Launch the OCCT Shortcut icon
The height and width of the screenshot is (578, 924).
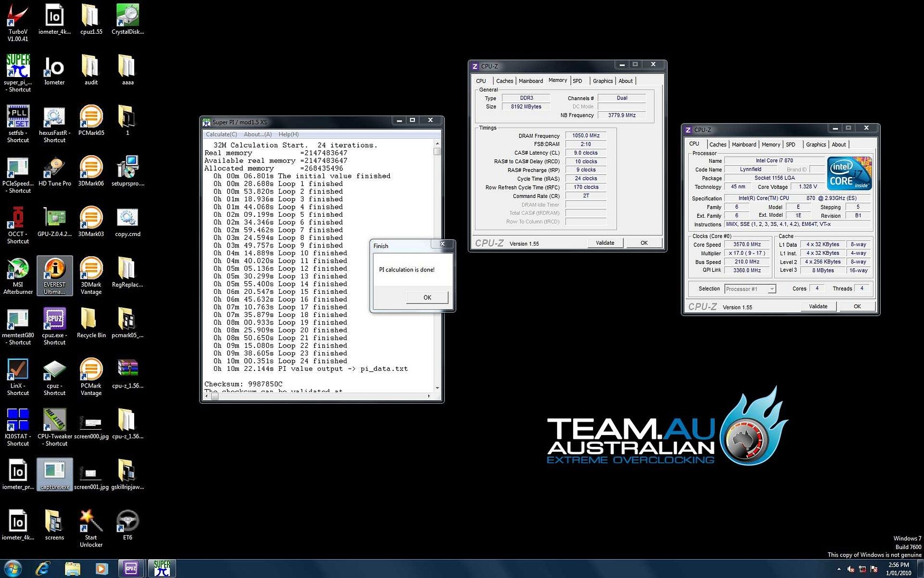tap(18, 225)
